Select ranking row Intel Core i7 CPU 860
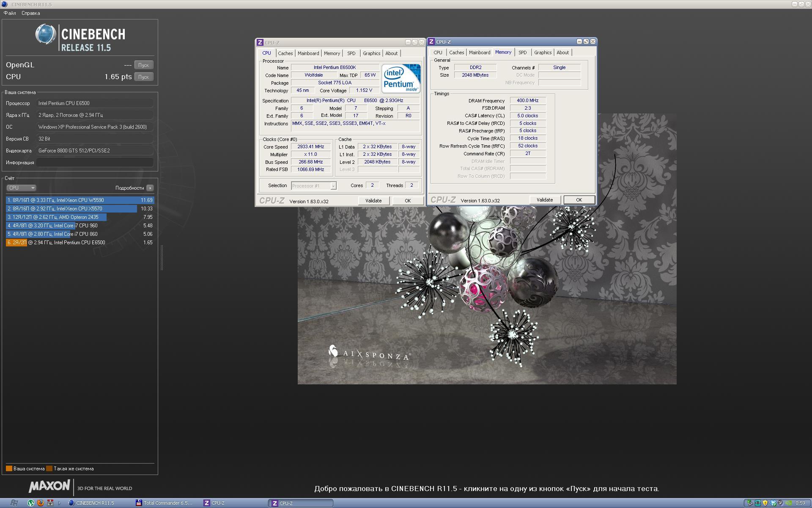The height and width of the screenshot is (508, 812). pyautogui.click(x=80, y=234)
